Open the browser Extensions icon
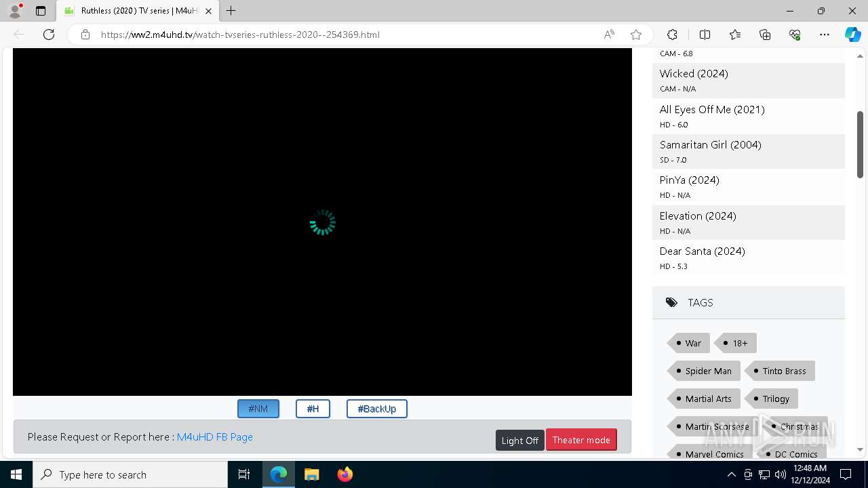Image resolution: width=868 pixels, height=488 pixels. pyautogui.click(x=672, y=35)
